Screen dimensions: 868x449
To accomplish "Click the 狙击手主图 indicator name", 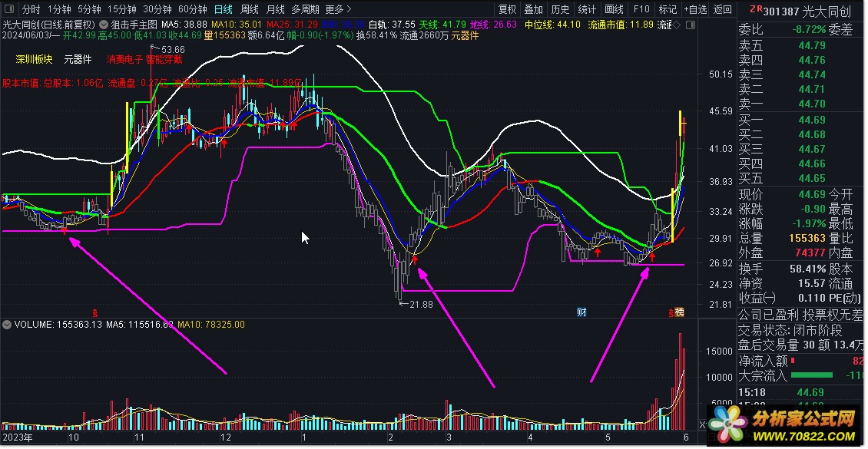I will tap(134, 25).
